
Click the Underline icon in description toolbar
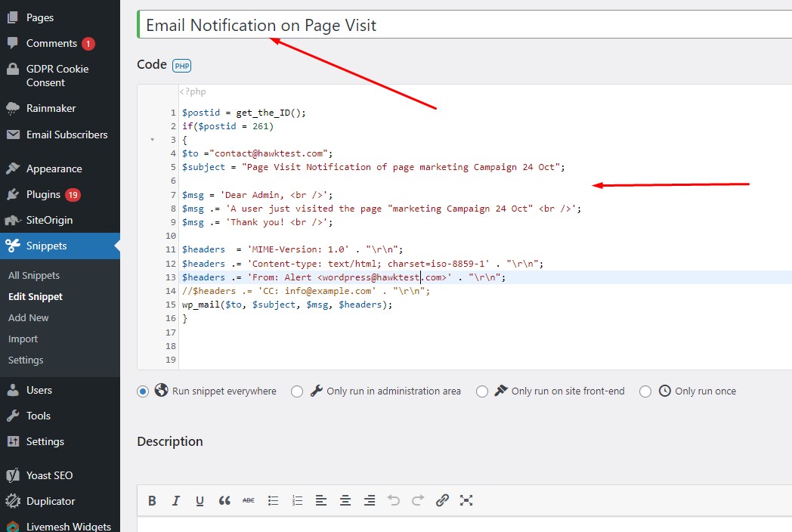[x=200, y=500]
